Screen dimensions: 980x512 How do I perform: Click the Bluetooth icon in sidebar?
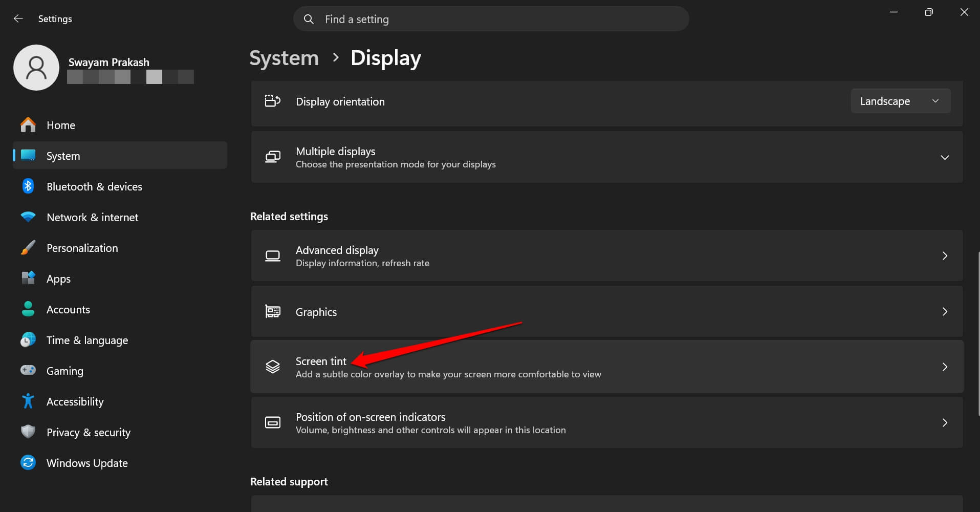28,186
